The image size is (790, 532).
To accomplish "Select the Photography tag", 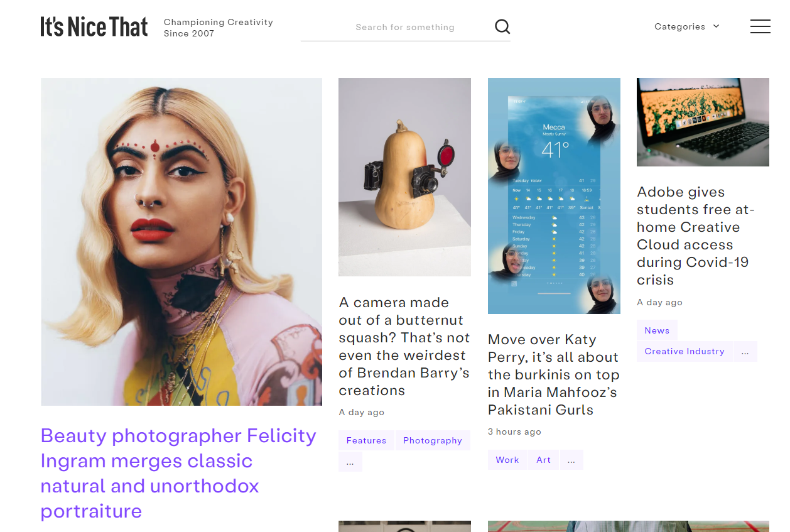I will pyautogui.click(x=432, y=440).
